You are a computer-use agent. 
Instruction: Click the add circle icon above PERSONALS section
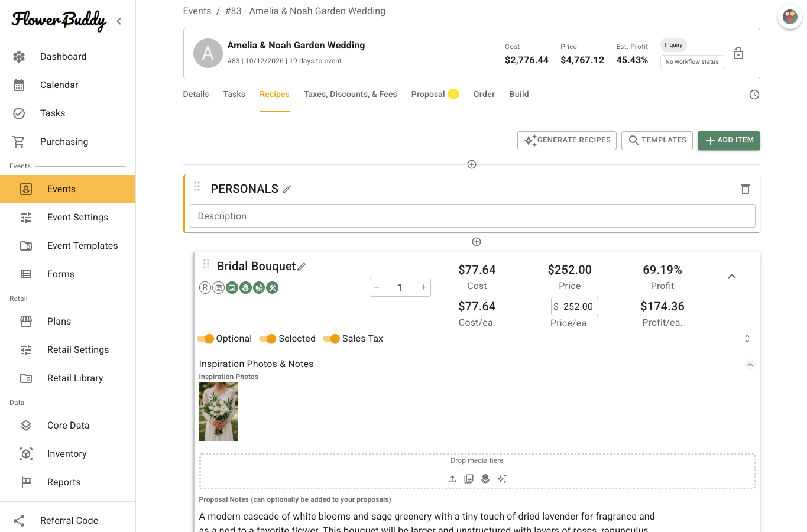[472, 164]
